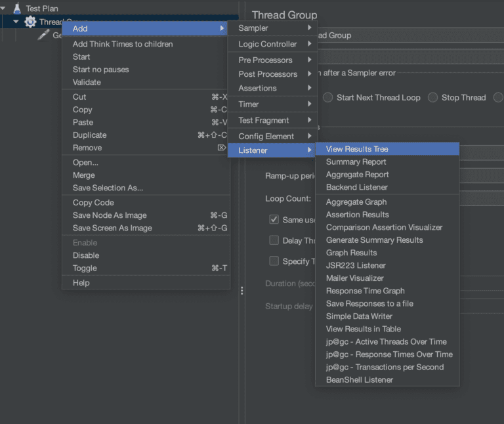Pick jp@gc - Response Times Over Time
Screen dimensions: 504x424
[389, 354]
